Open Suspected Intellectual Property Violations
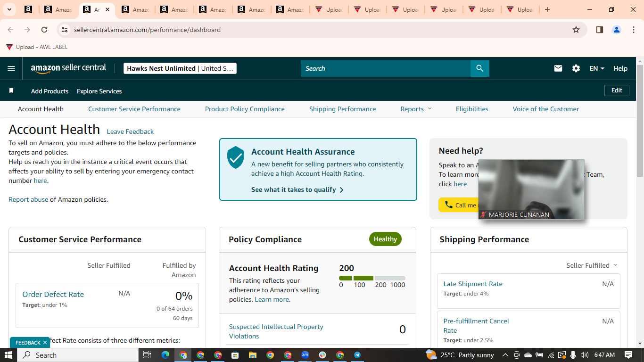Screen dimensions: 644x362 [x=276, y=331]
